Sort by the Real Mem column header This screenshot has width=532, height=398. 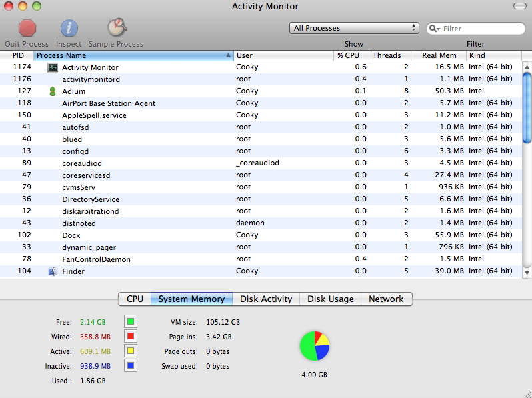(439, 55)
